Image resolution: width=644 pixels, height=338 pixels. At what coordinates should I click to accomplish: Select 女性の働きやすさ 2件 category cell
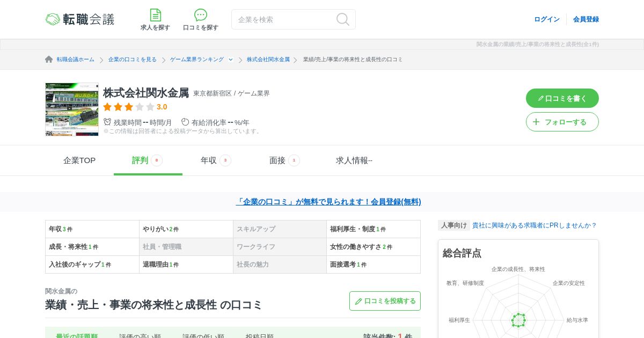[x=374, y=247]
